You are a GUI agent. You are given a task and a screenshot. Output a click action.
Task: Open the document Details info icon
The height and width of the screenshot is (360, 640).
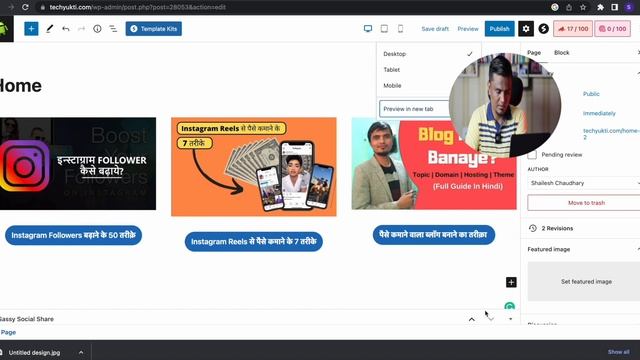click(x=97, y=29)
